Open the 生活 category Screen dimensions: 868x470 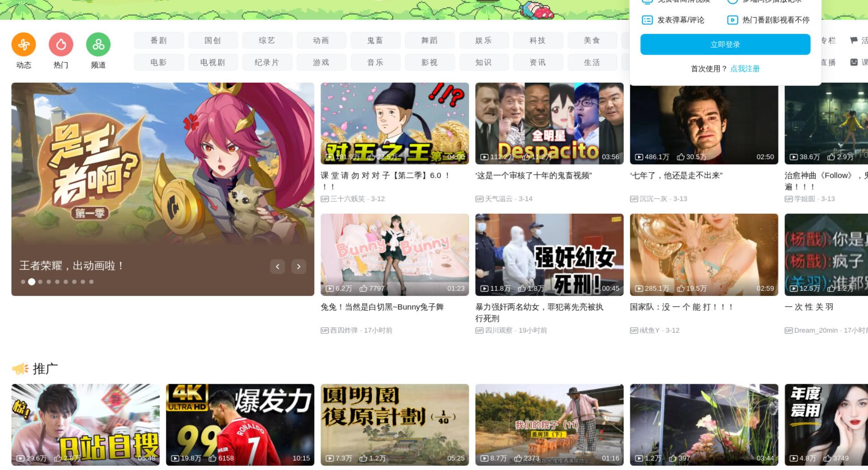[592, 62]
